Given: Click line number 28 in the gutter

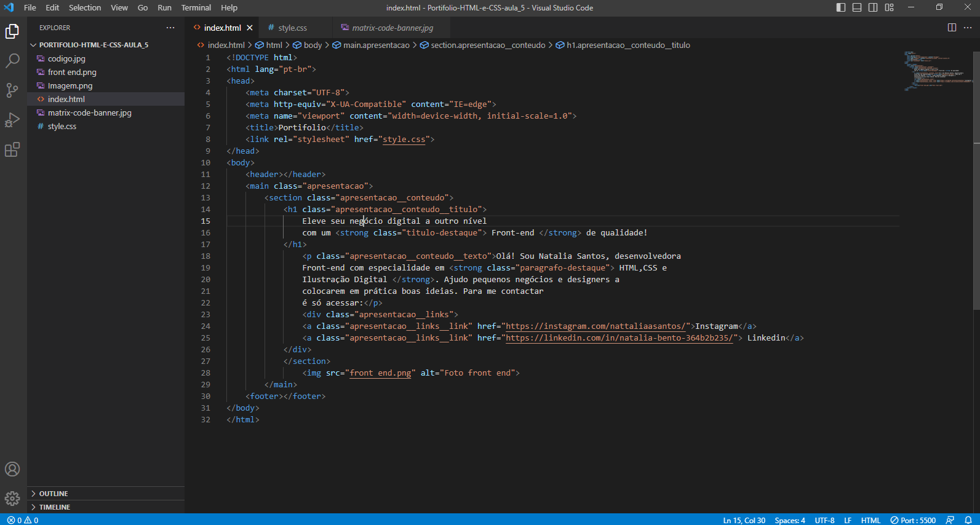Looking at the screenshot, I should click(x=205, y=373).
